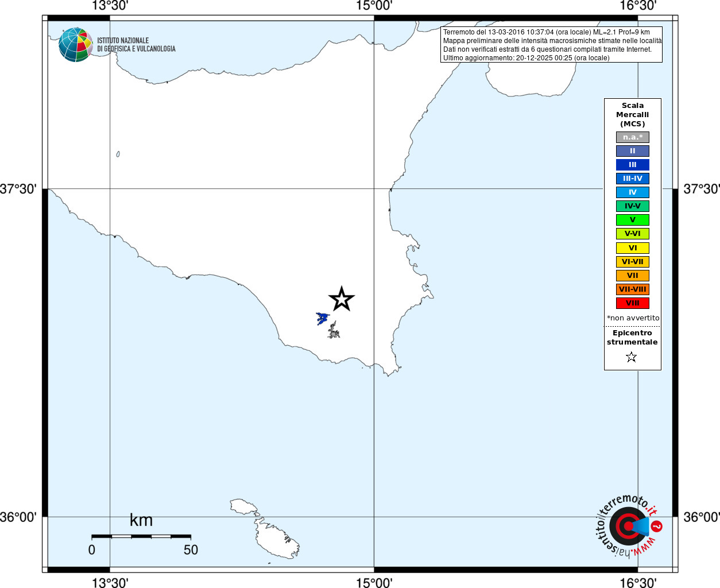Screen dimensions: 720x588
Task: Click the bottom axis 15°00' label
Action: tap(374, 582)
